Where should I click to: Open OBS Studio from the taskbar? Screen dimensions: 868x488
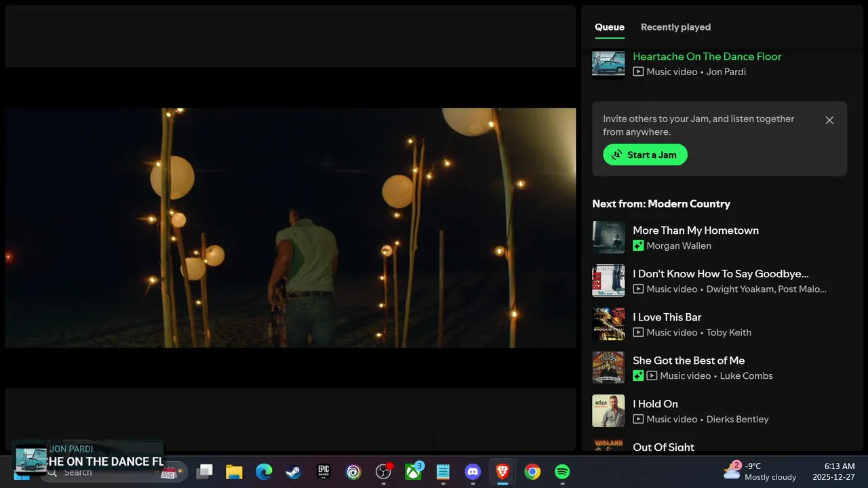point(383,472)
